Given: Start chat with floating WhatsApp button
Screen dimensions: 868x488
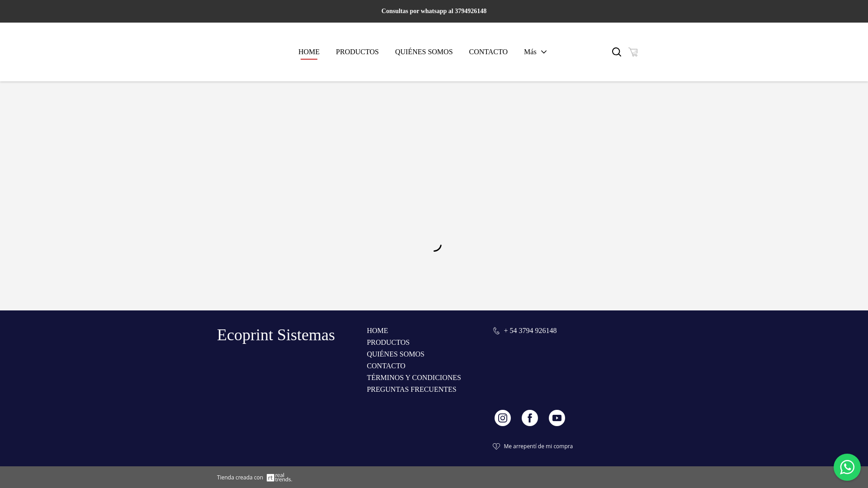Looking at the screenshot, I should (x=847, y=467).
